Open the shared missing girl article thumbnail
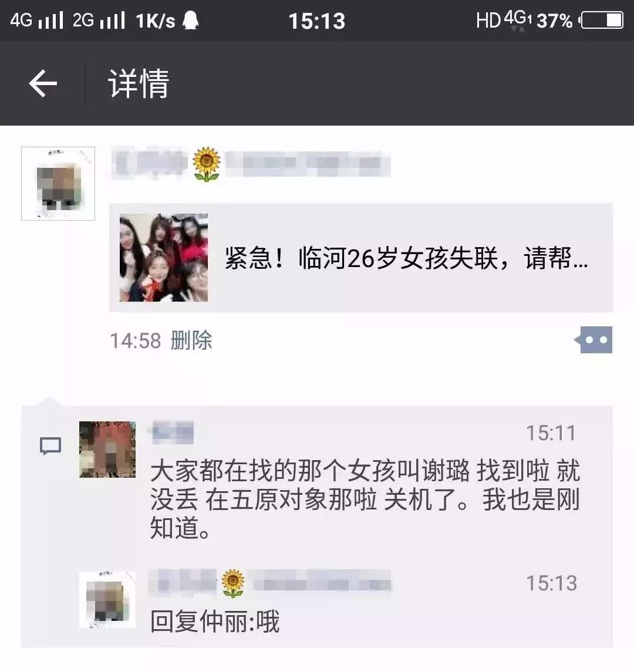634x672 pixels. (x=164, y=258)
